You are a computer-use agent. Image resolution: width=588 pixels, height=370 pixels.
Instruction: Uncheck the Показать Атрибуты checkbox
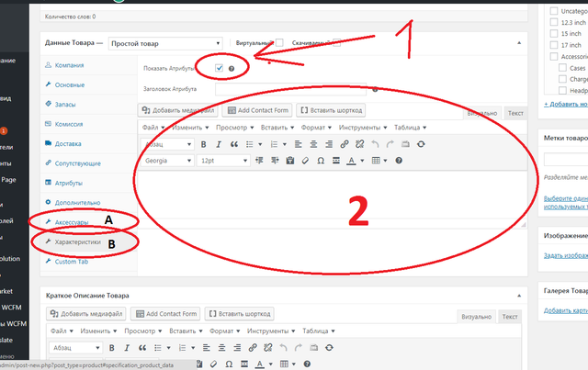click(x=219, y=68)
